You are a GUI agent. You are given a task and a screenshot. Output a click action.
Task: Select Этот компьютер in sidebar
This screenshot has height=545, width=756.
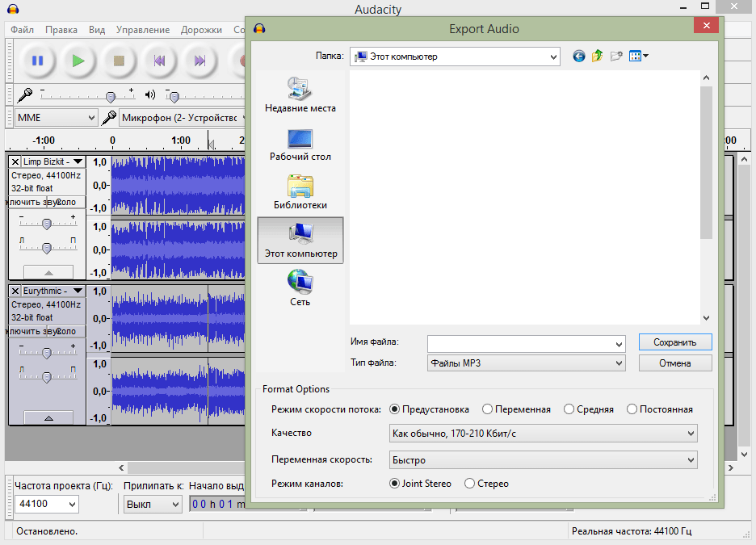300,240
